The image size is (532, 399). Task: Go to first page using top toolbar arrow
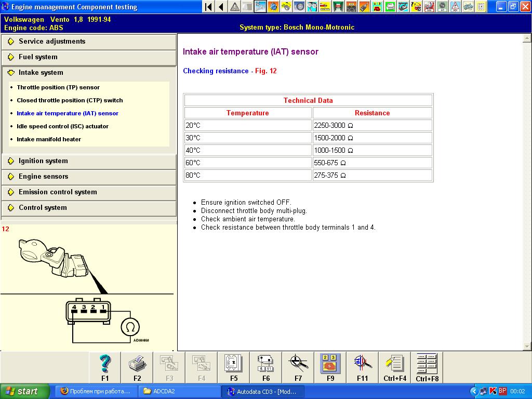208,7
